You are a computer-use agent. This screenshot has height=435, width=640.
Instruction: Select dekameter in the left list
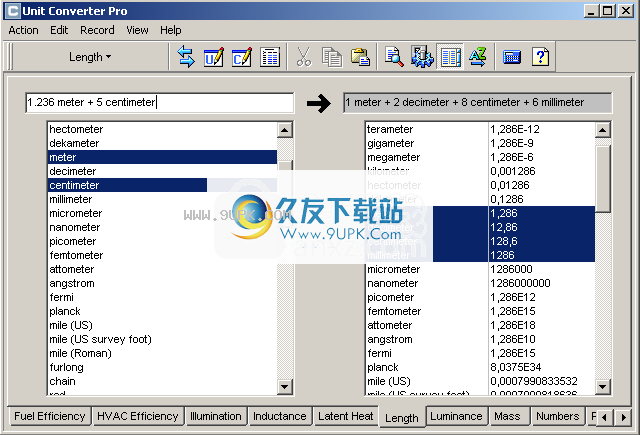(x=162, y=143)
